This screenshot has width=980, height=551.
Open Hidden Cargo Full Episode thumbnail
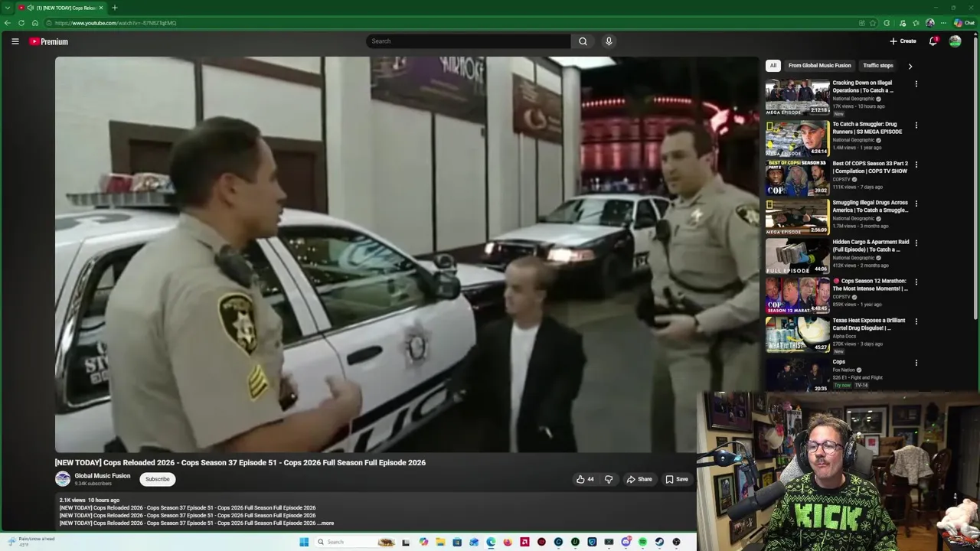pos(797,256)
